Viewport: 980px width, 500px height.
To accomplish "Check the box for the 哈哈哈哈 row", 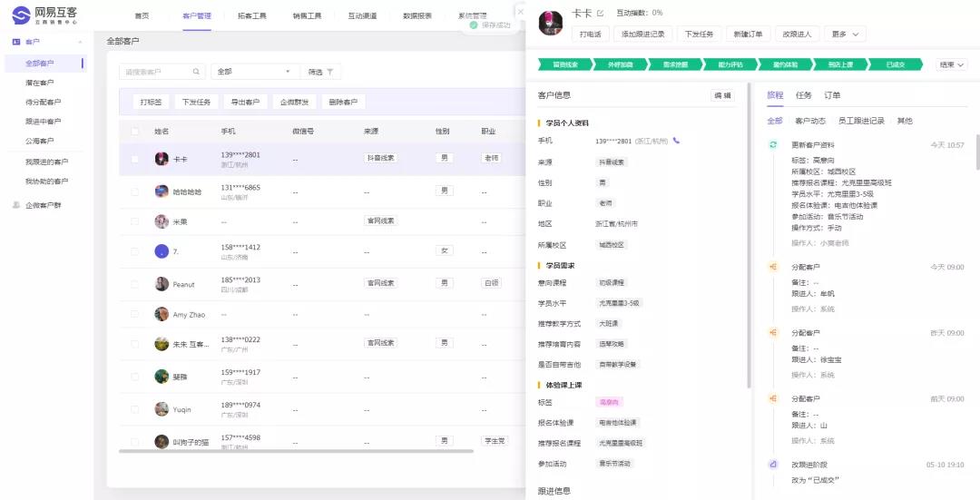I will (x=134, y=191).
